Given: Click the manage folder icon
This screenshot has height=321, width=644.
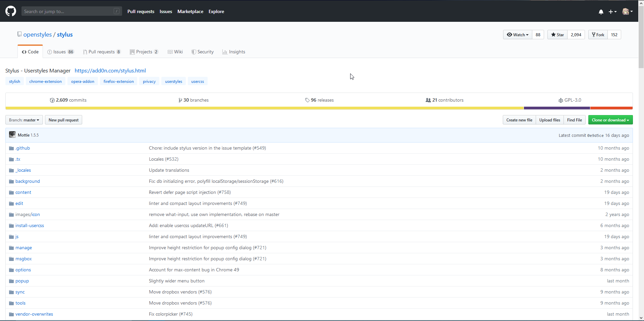Looking at the screenshot, I should pos(11,248).
